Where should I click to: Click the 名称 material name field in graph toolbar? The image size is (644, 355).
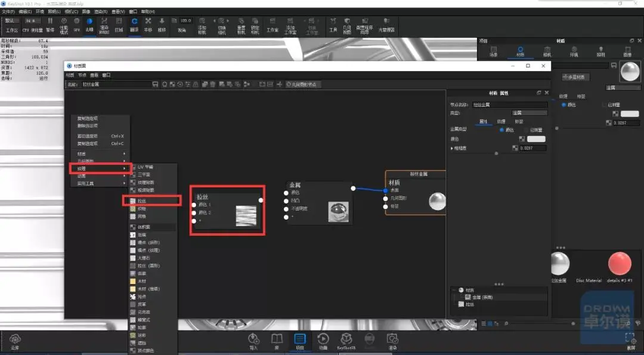click(117, 84)
